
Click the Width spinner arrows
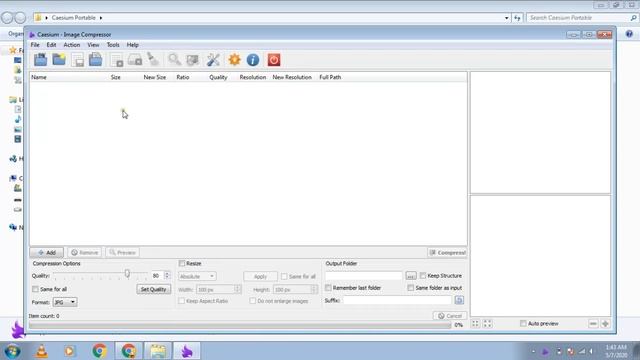coord(238,289)
